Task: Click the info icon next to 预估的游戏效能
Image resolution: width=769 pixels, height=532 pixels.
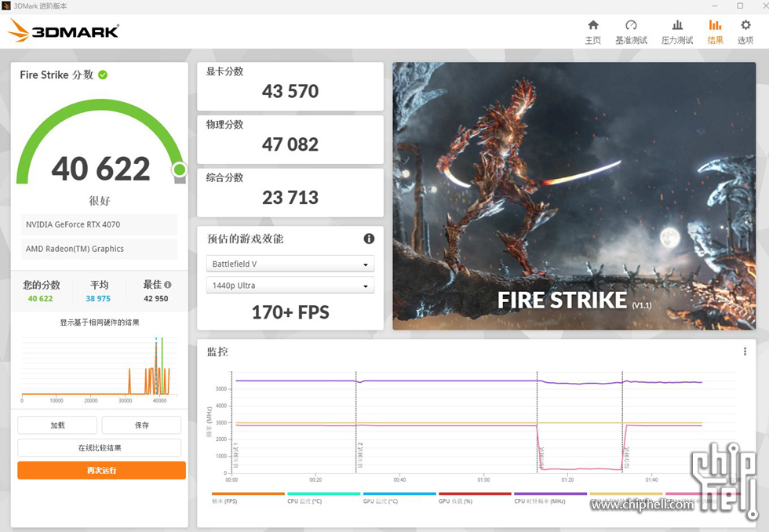Action: click(x=369, y=239)
